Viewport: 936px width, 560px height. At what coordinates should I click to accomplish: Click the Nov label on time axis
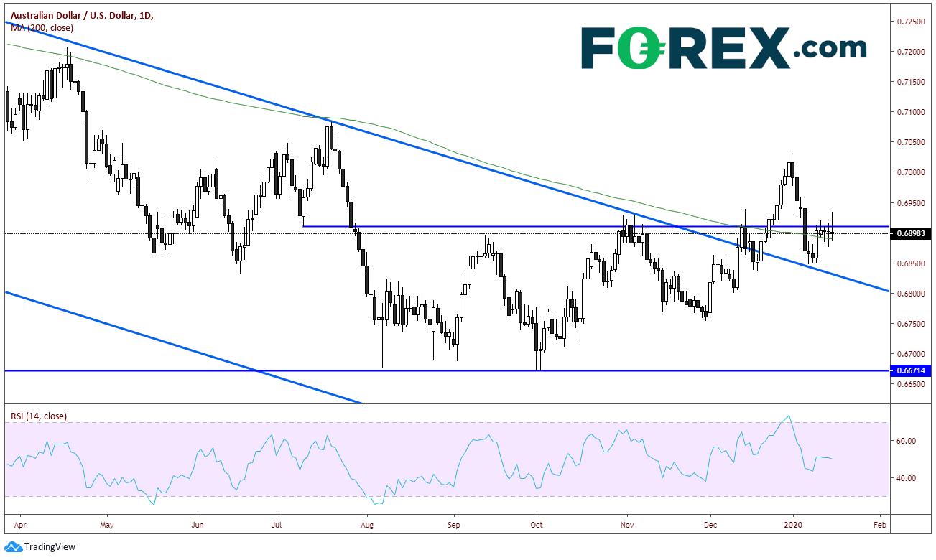coord(627,526)
